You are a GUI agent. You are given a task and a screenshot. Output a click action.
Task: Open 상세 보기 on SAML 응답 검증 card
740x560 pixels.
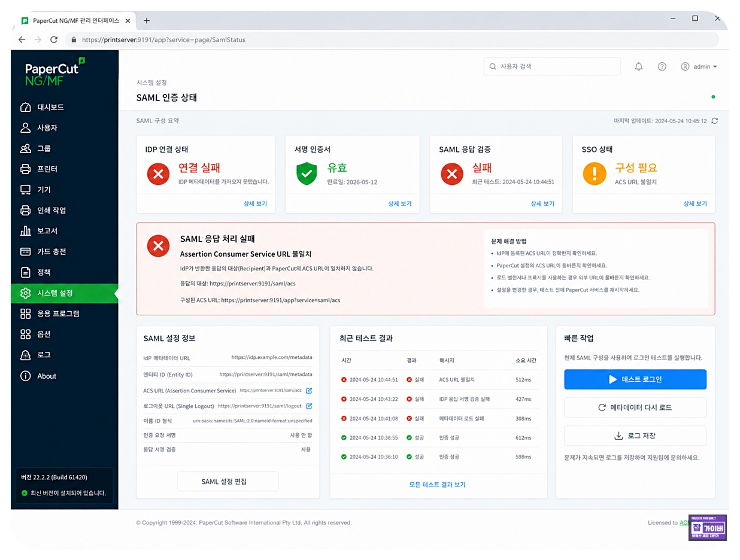542,203
